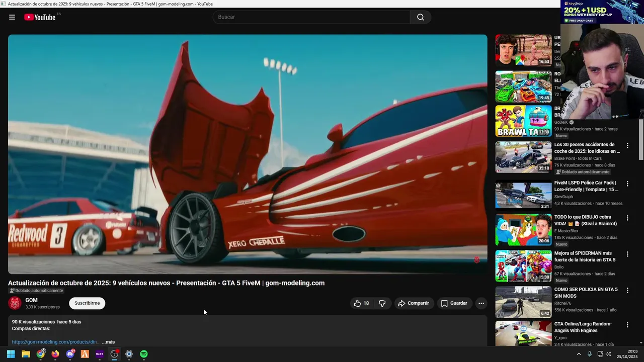
Task: Subscribe to GOM with Suscribirme
Action: click(87, 303)
